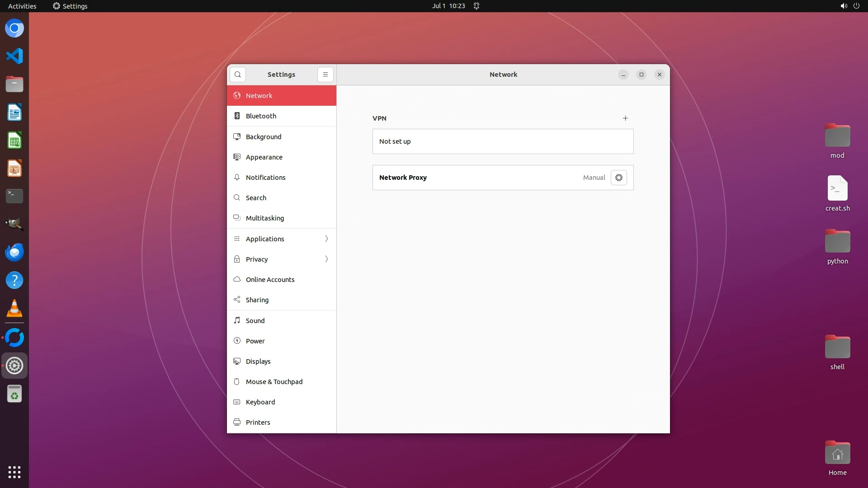Click the Activities button

(x=22, y=6)
